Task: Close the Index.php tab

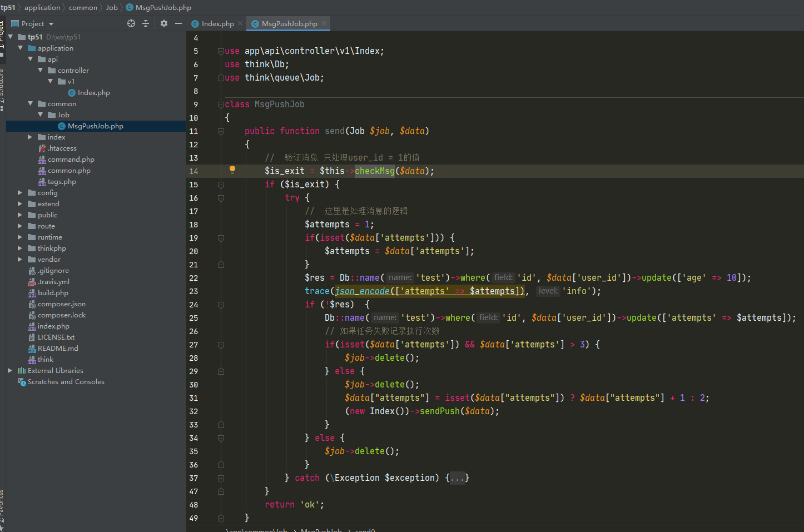Action: coord(240,23)
